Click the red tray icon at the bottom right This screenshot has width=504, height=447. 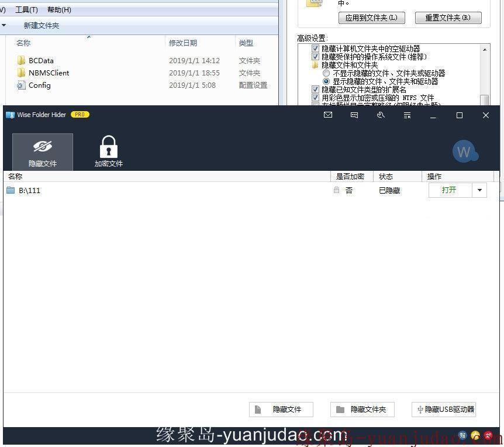point(488,436)
